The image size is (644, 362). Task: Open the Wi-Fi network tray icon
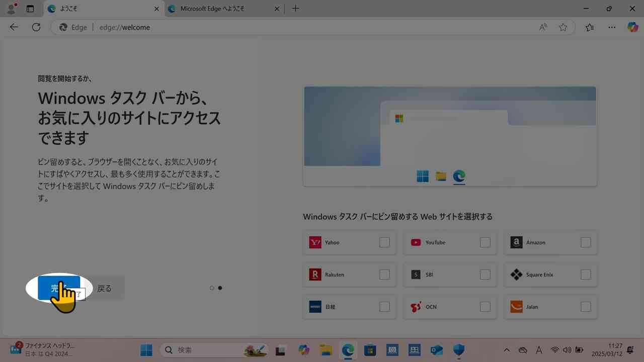(555, 350)
